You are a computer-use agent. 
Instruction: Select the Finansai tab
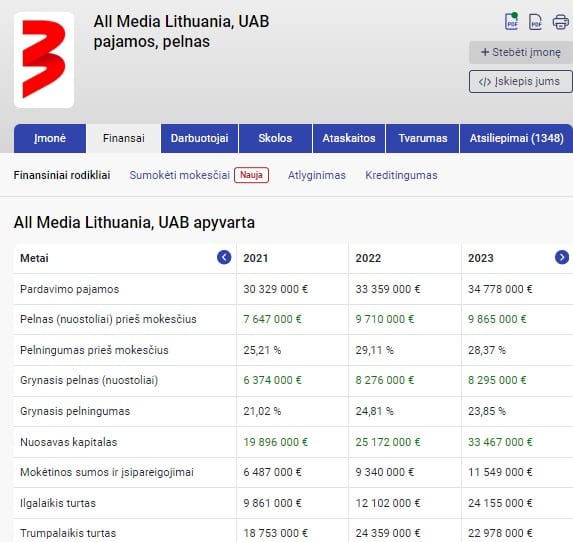[x=124, y=138]
